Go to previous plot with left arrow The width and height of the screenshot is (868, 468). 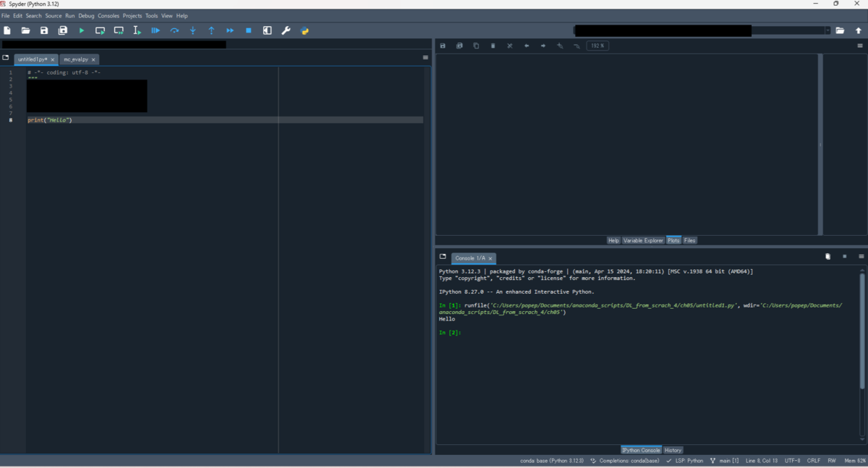(x=527, y=46)
